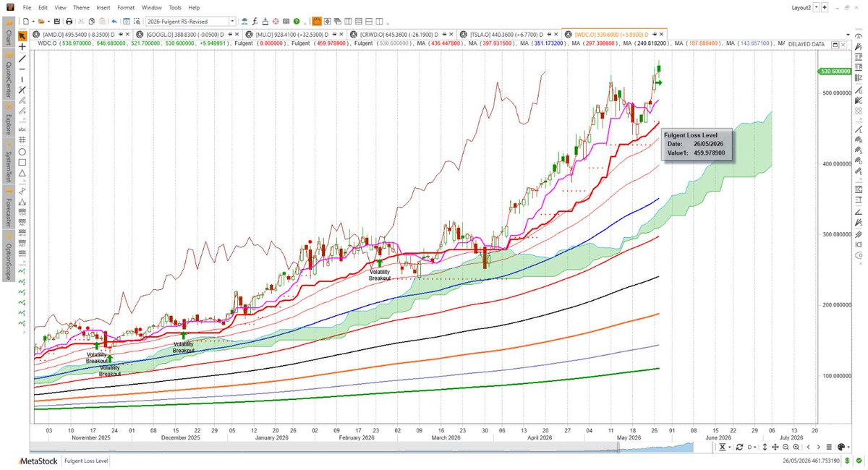
Task: Open the Window menu
Action: coord(152,7)
